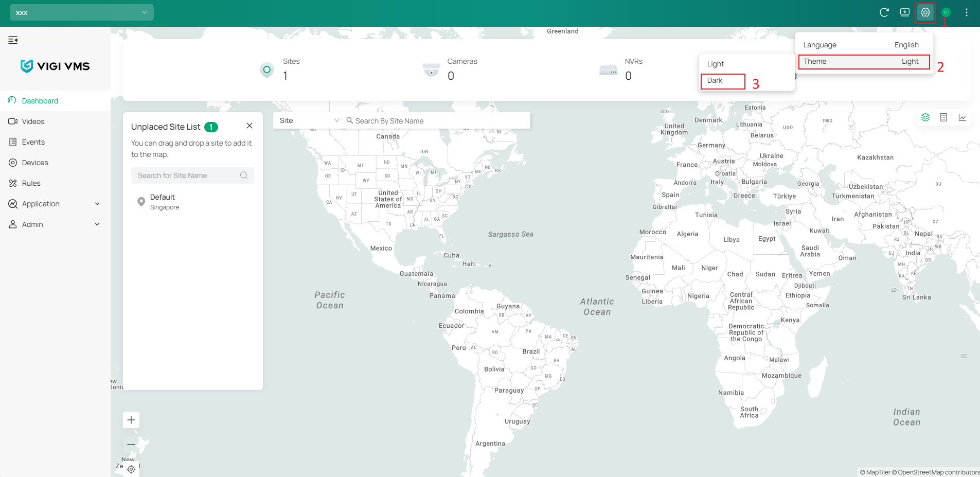Open the download client icon
980x477 pixels.
pos(904,12)
